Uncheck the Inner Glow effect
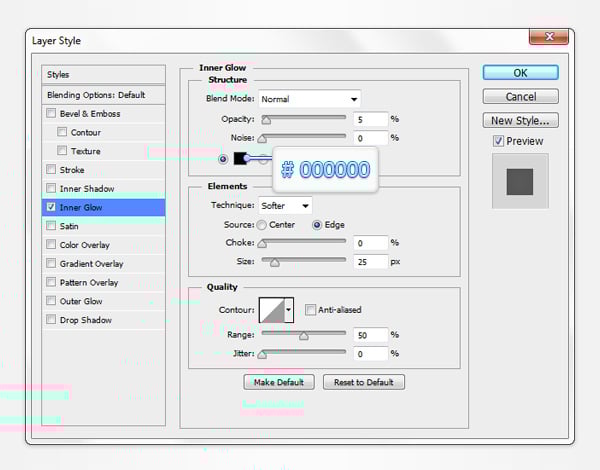Screen dimensions: 600x470 coord(51,207)
